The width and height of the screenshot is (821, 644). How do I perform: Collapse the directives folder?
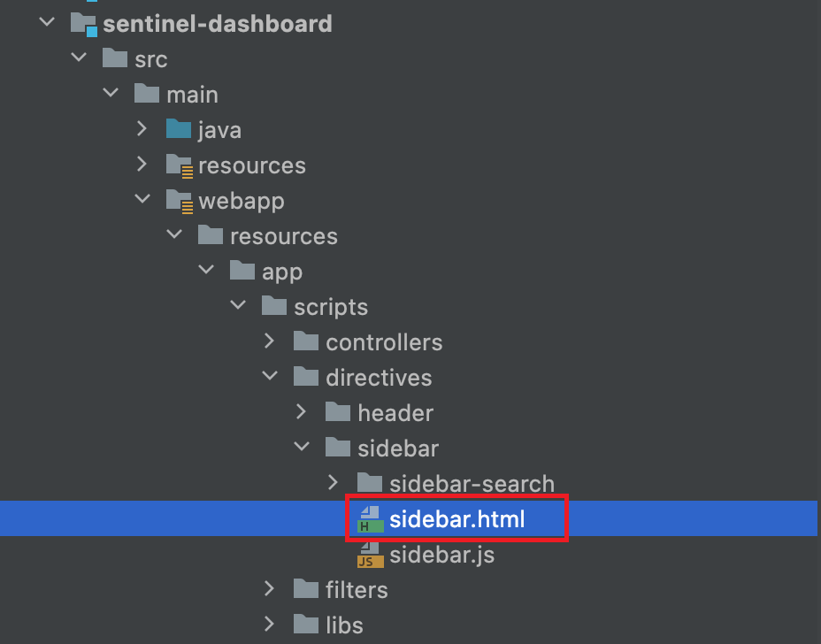tap(270, 375)
